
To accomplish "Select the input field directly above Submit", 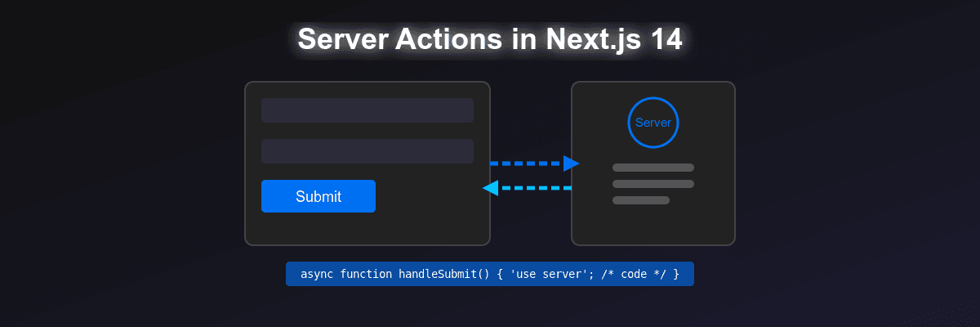I will click(367, 151).
